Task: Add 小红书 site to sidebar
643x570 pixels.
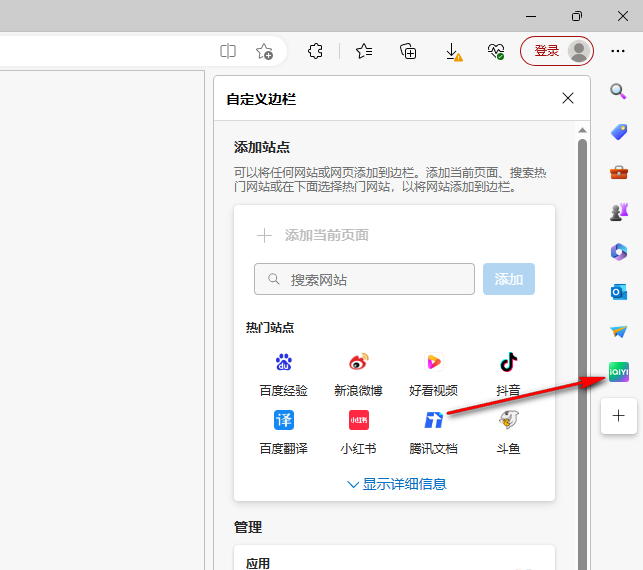Action: [358, 432]
